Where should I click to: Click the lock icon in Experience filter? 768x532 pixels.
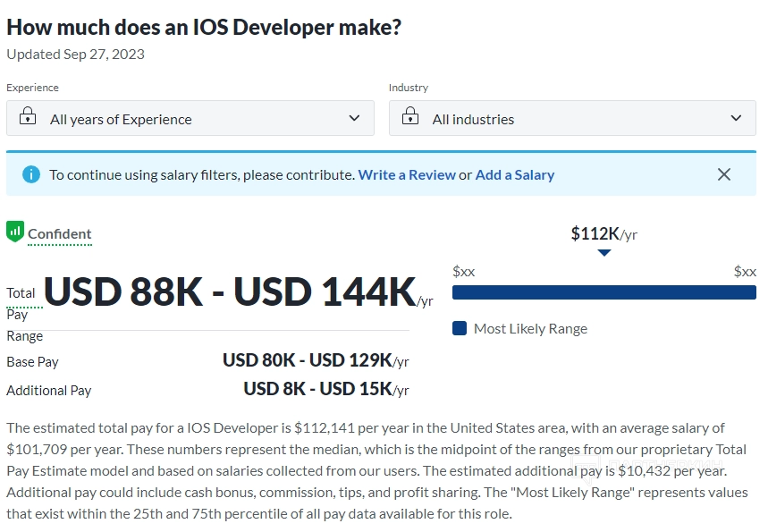point(28,117)
